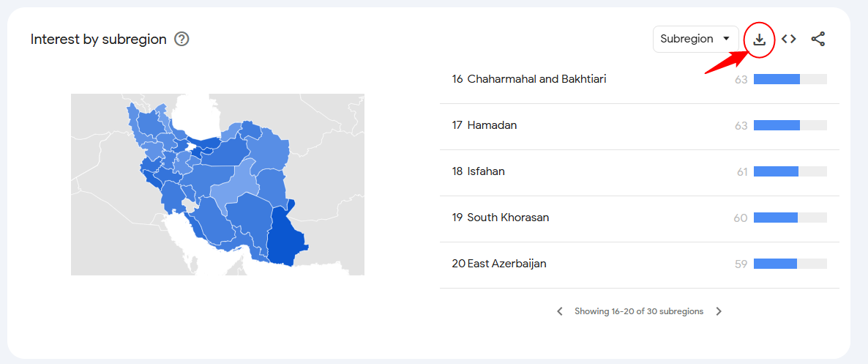Click the Hamadan interest bar
Screen dimensions: 868x364
point(790,126)
